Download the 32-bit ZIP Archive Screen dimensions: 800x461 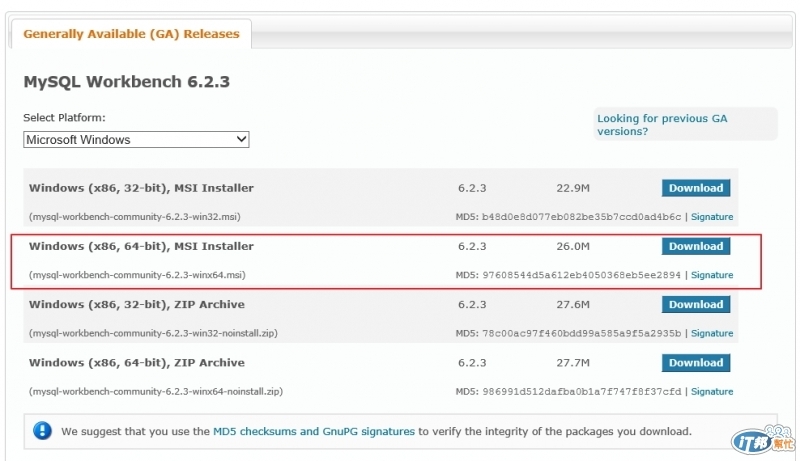tap(695, 304)
